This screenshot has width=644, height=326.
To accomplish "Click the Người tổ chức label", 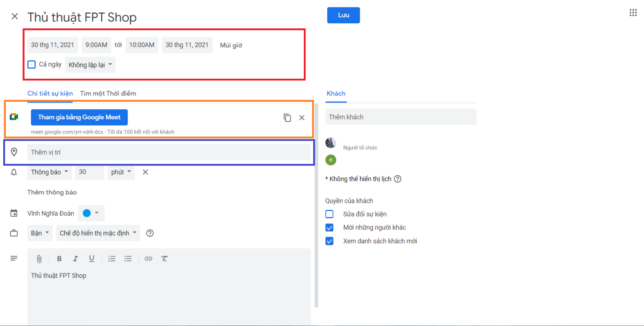I will [x=360, y=148].
